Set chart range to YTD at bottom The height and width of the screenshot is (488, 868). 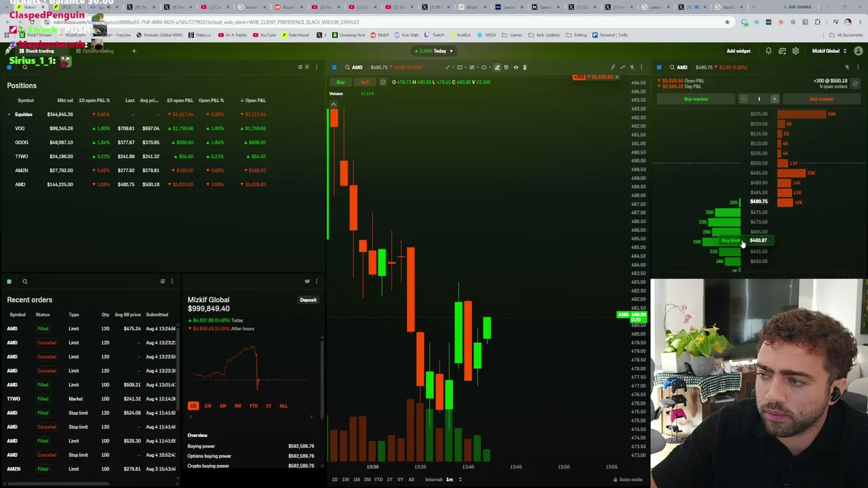pos(378,480)
